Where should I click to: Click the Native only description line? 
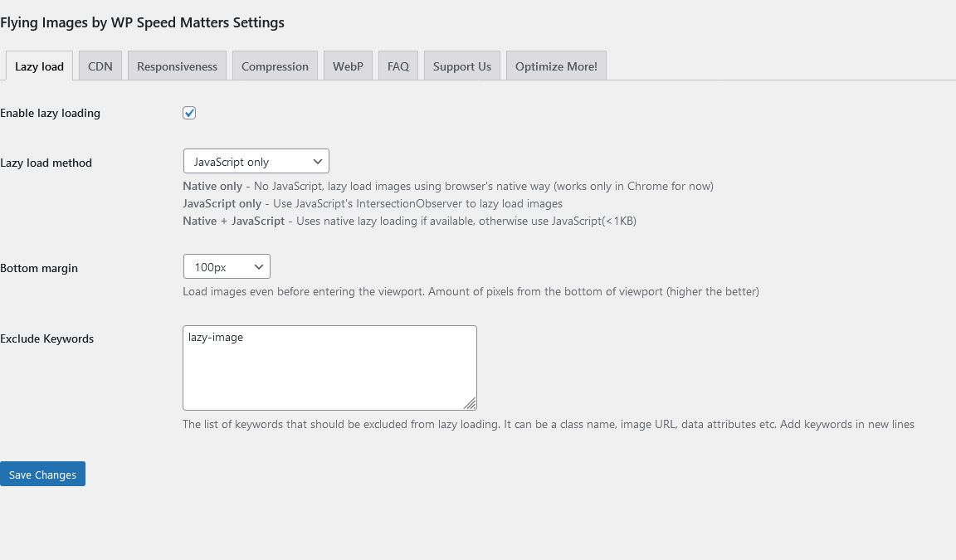[448, 187]
